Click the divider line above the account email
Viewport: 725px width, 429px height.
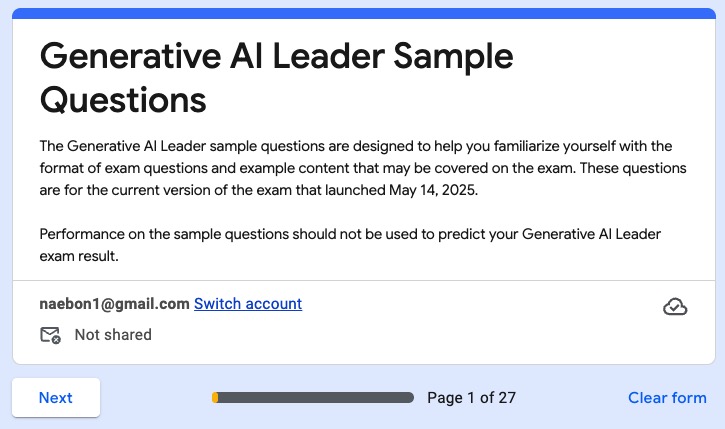pyautogui.click(x=362, y=281)
